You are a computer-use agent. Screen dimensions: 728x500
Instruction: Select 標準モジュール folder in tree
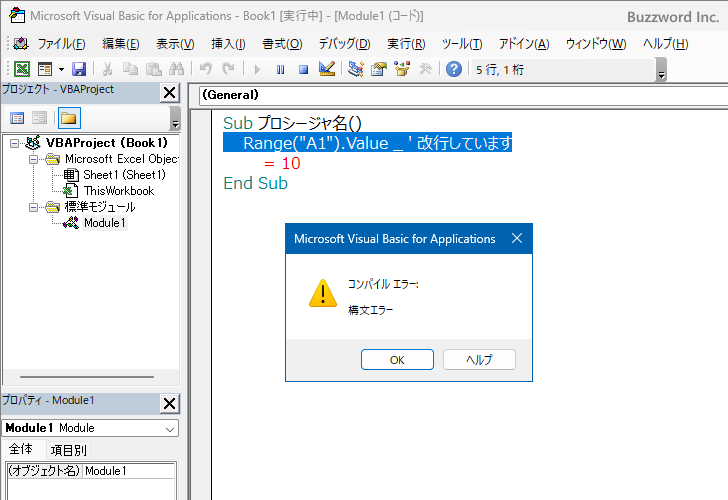pos(100,207)
